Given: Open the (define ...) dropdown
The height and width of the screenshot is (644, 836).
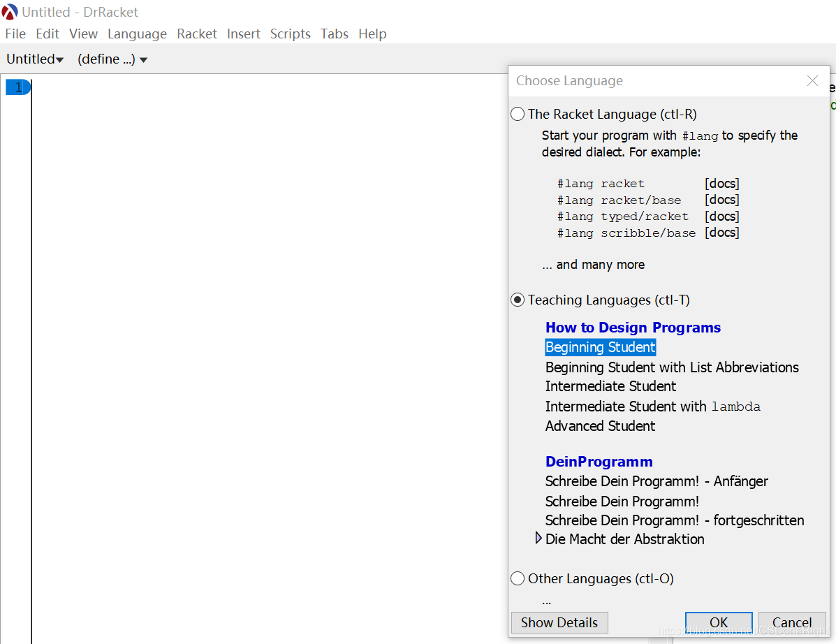Looking at the screenshot, I should point(112,59).
